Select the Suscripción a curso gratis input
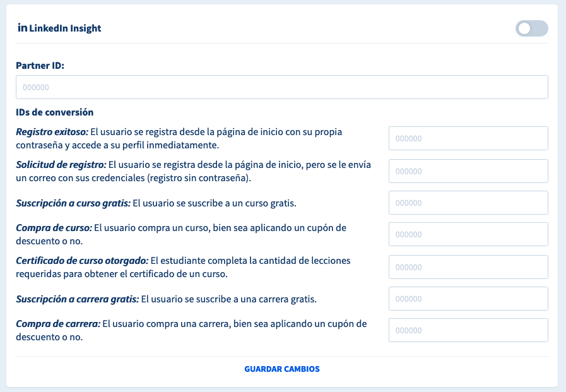 (468, 203)
